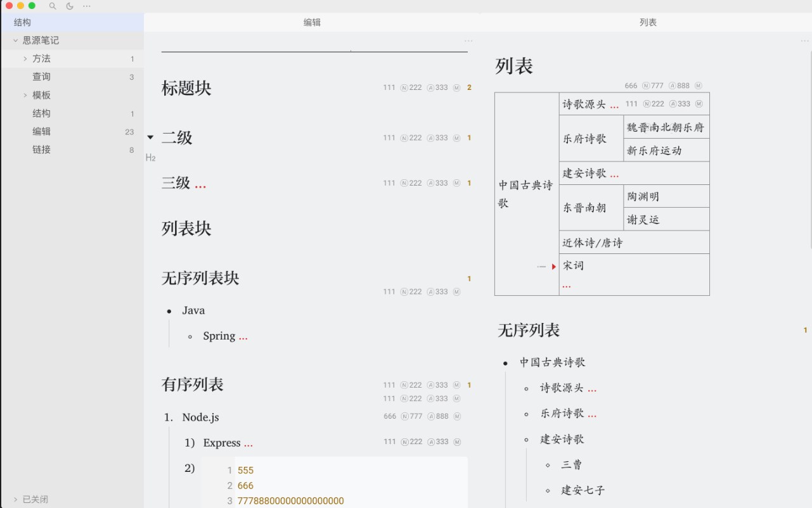Open the 编辑 pane options via its ellipsis
This screenshot has height=508, width=812.
tap(468, 40)
